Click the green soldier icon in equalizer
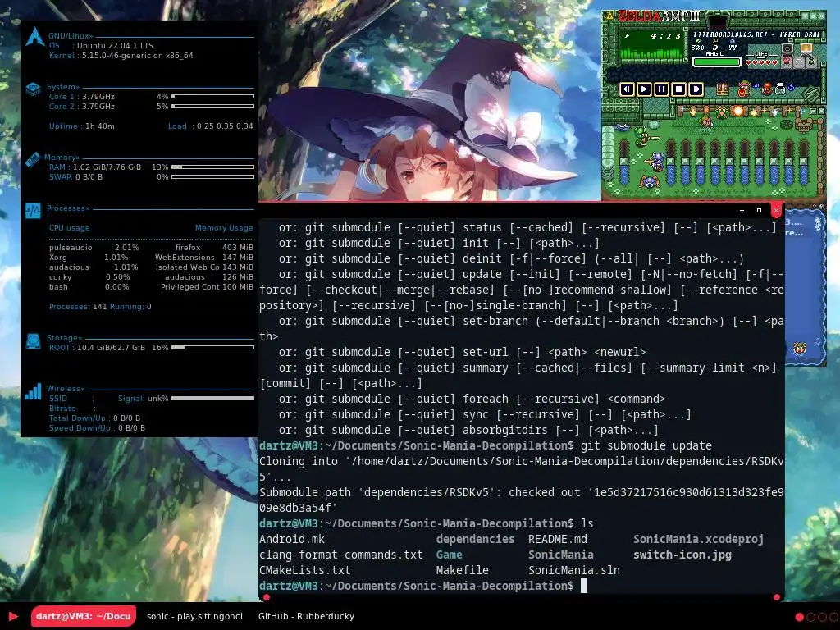Image resolution: width=840 pixels, height=630 pixels. click(x=642, y=136)
